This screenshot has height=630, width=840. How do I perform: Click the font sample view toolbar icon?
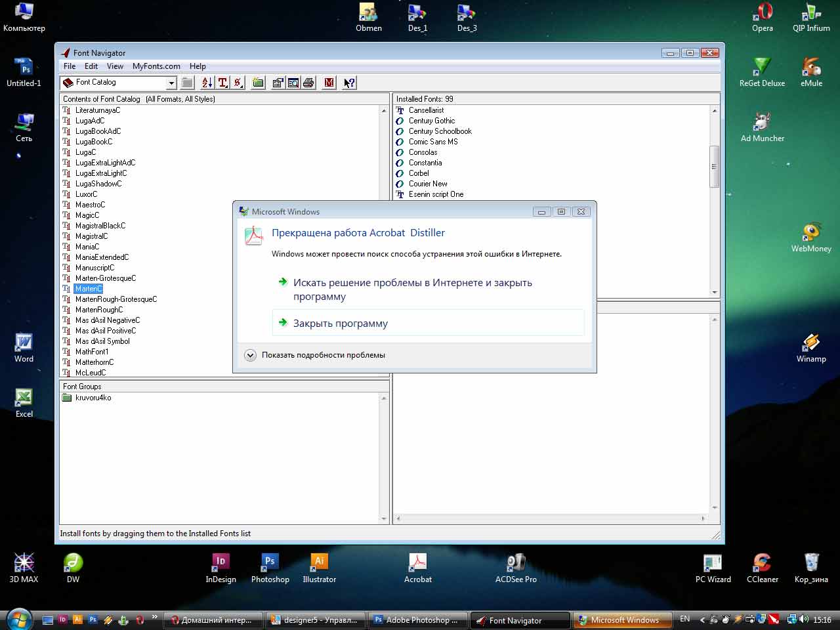point(293,83)
